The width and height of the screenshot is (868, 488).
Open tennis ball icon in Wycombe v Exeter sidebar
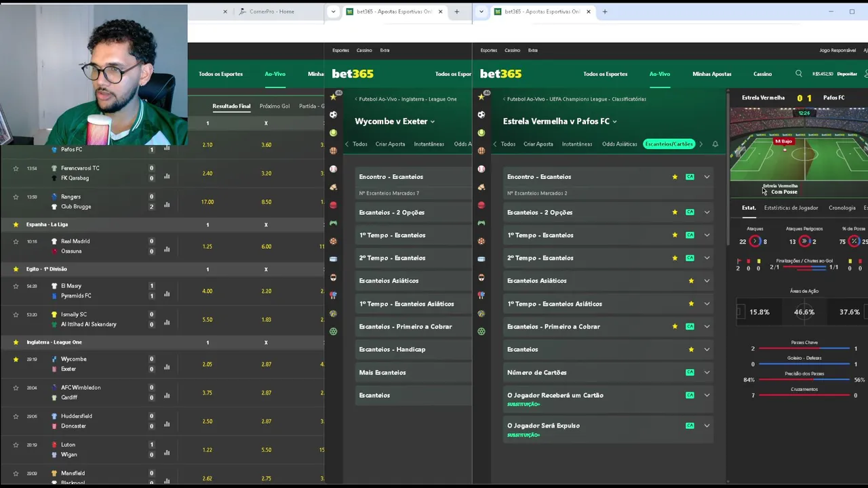333,133
